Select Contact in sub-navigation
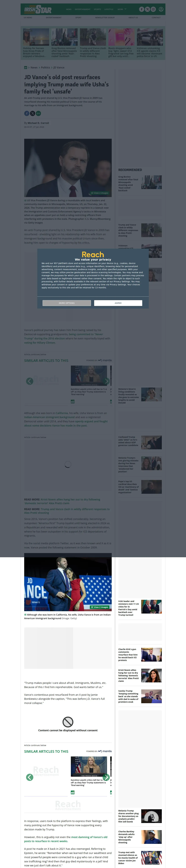The height and width of the screenshot is (868, 186). 156,18
